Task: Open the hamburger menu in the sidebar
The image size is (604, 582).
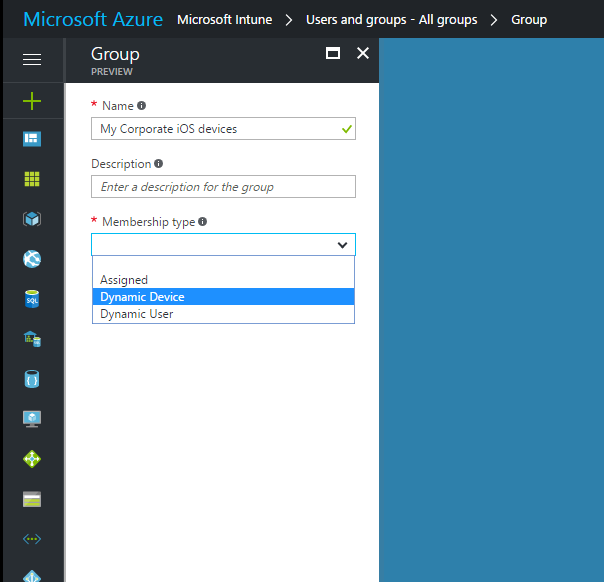Action: (32, 60)
